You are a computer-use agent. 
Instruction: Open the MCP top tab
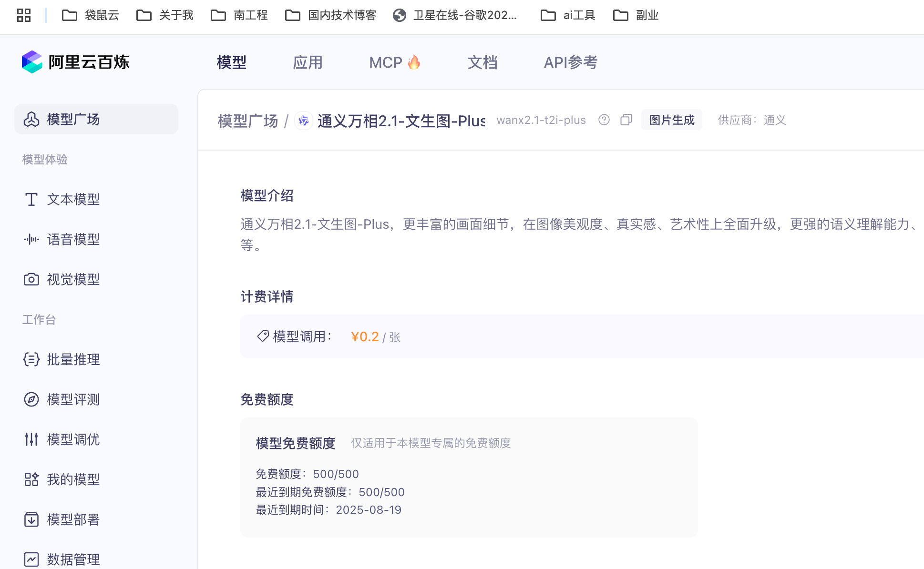pos(395,62)
